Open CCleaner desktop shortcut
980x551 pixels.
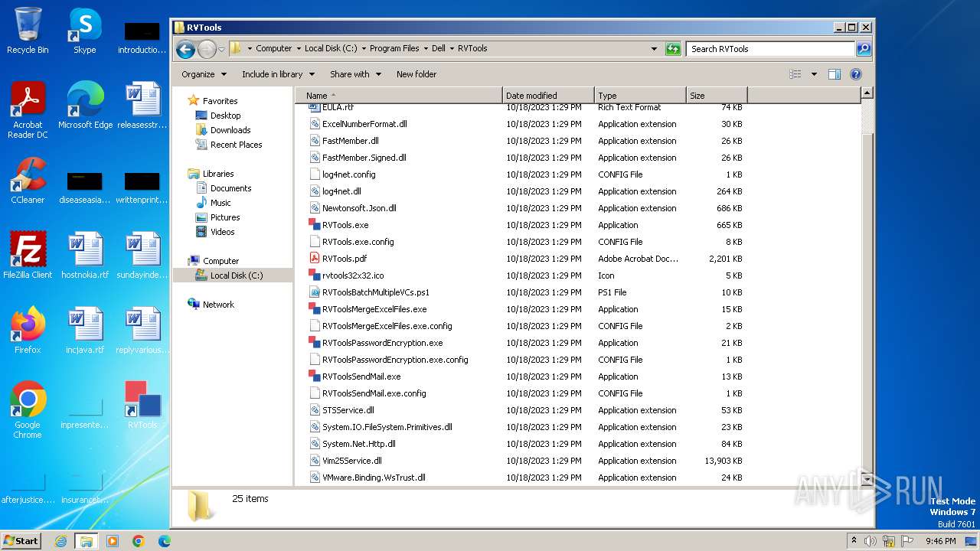point(28,181)
